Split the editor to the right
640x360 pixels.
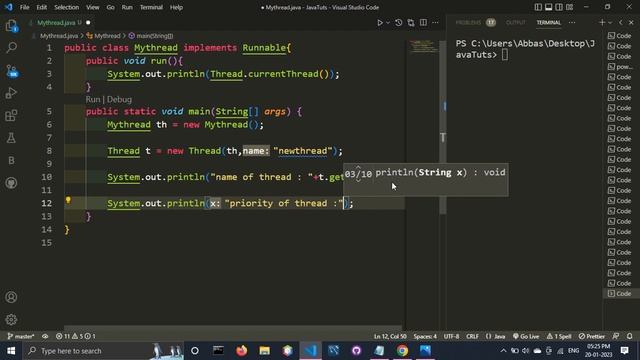click(423, 23)
